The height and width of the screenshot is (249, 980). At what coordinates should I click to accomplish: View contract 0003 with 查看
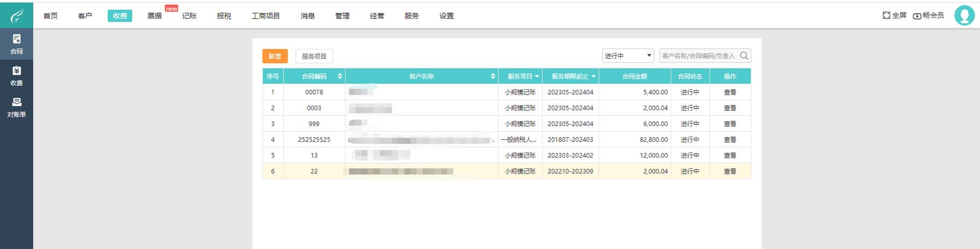pyautogui.click(x=730, y=108)
